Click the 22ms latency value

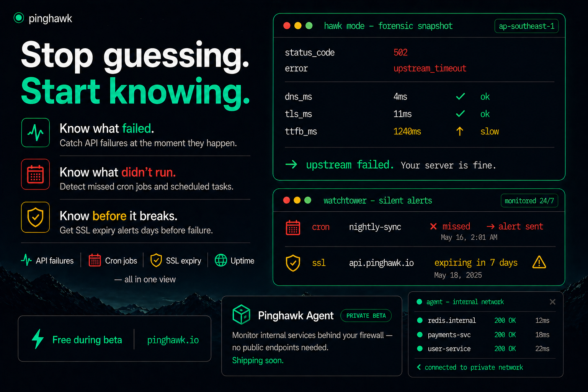pyautogui.click(x=542, y=349)
